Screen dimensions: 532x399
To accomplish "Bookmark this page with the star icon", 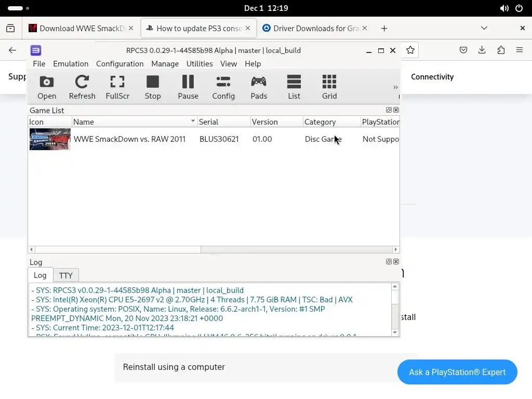I will 410,50.
